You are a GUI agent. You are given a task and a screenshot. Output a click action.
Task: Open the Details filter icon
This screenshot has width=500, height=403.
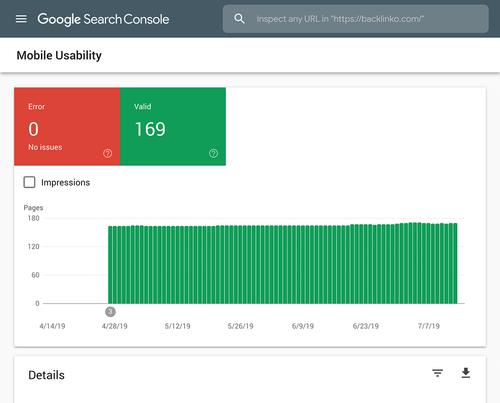click(x=437, y=373)
